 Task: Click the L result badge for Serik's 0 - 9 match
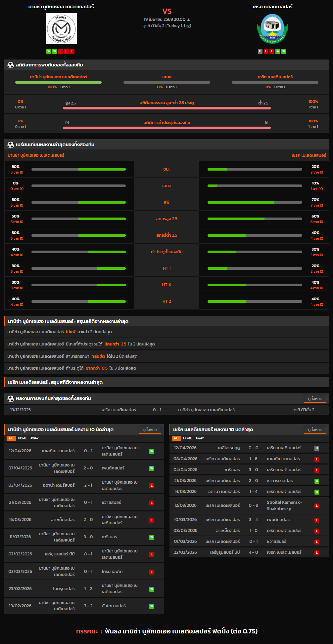click(x=317, y=505)
